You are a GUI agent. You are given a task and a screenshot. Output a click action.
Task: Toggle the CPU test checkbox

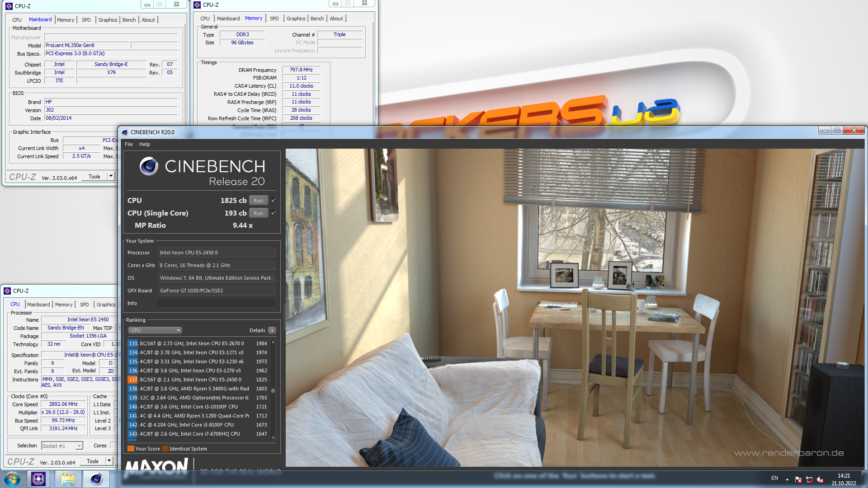tap(274, 200)
